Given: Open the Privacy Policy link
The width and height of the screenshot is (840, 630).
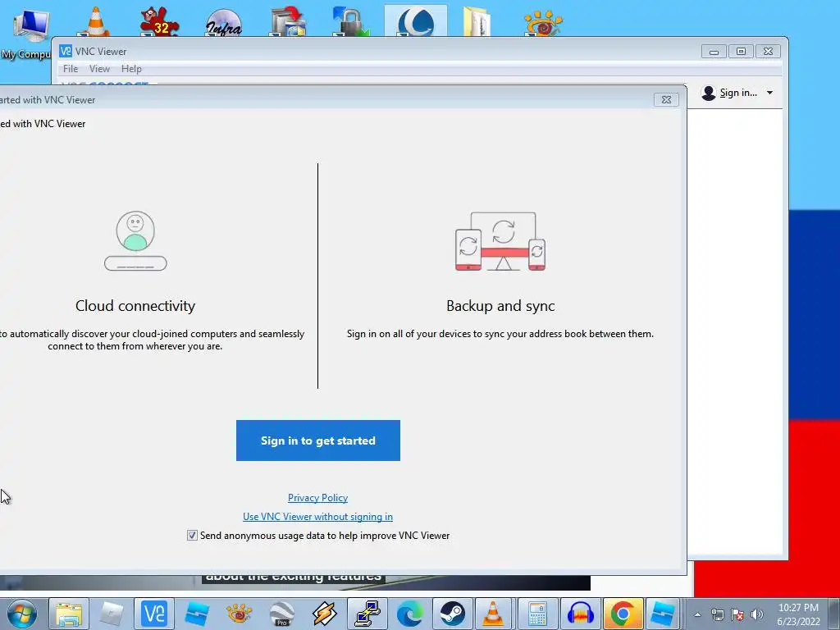Looking at the screenshot, I should point(317,498).
